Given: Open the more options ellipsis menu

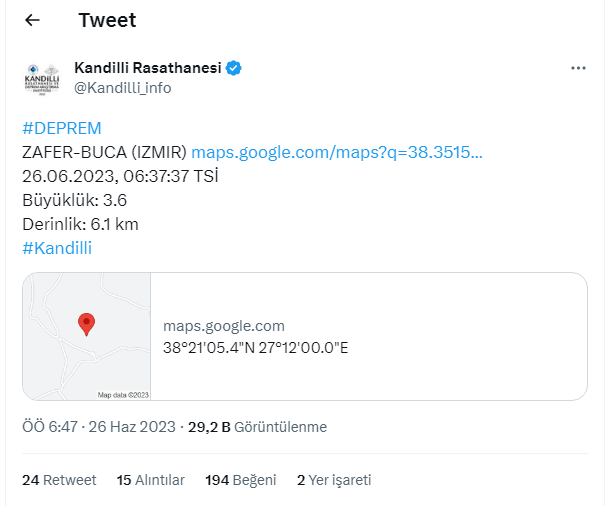Looking at the screenshot, I should pos(578,68).
